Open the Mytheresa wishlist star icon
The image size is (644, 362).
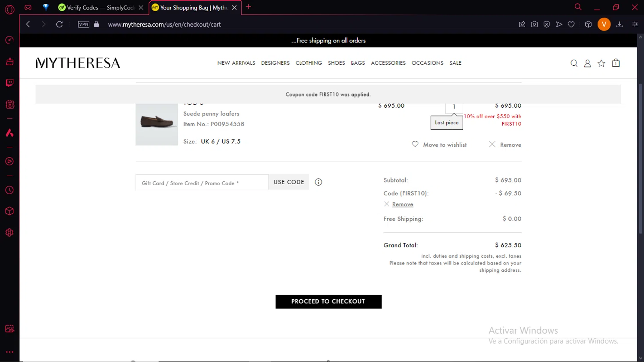601,63
